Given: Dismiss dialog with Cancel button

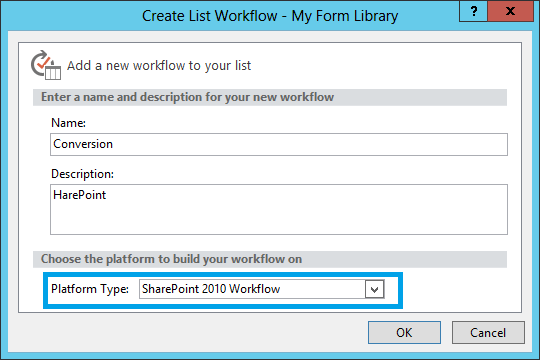Looking at the screenshot, I should (x=488, y=332).
